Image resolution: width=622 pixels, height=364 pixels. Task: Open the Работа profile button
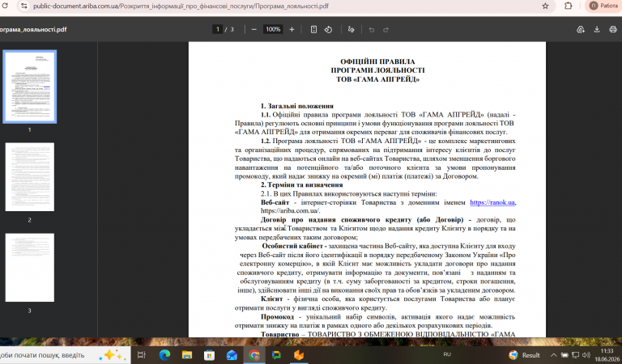tap(603, 6)
